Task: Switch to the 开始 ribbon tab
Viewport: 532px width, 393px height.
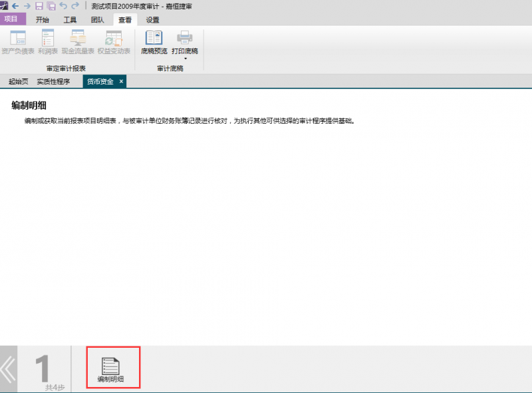Action: point(43,20)
